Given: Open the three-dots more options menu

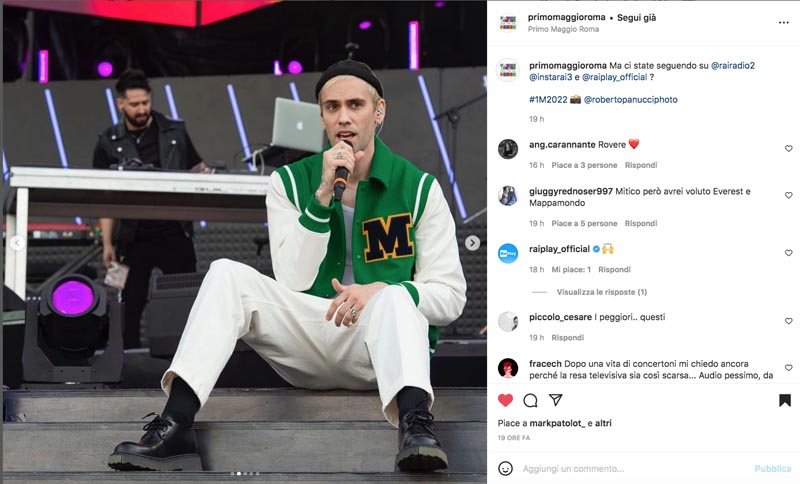Looking at the screenshot, I should tap(784, 22).
